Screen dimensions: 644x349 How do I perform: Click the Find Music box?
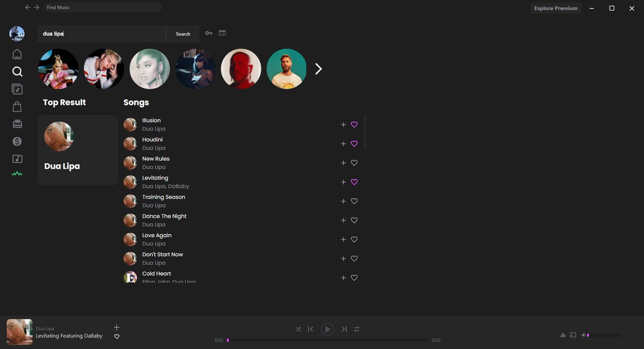point(103,8)
